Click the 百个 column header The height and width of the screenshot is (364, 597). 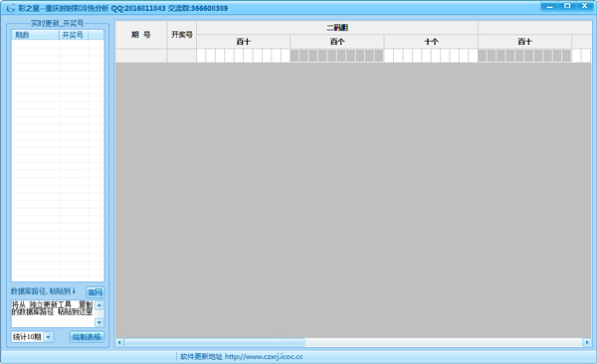click(337, 42)
